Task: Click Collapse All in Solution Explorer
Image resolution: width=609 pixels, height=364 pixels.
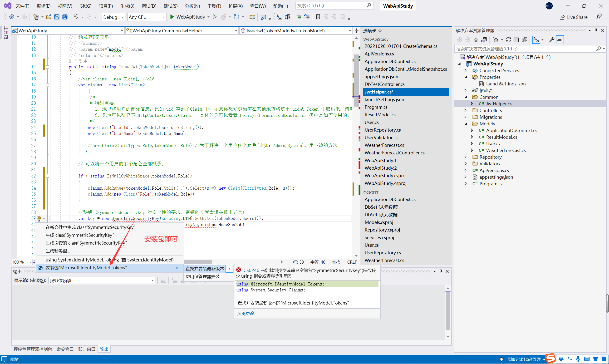Action: point(516,40)
